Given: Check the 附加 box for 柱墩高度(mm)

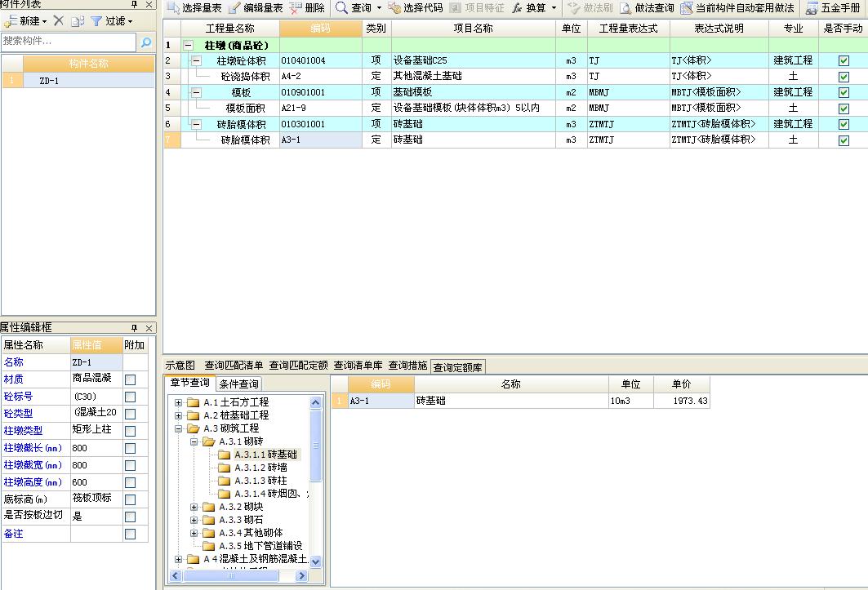Looking at the screenshot, I should pos(130,482).
